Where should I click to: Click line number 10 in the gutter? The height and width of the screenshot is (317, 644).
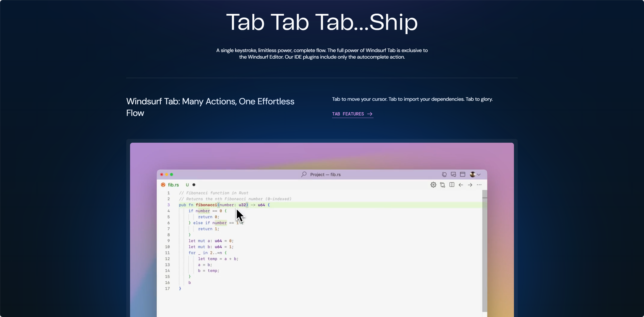(x=167, y=247)
